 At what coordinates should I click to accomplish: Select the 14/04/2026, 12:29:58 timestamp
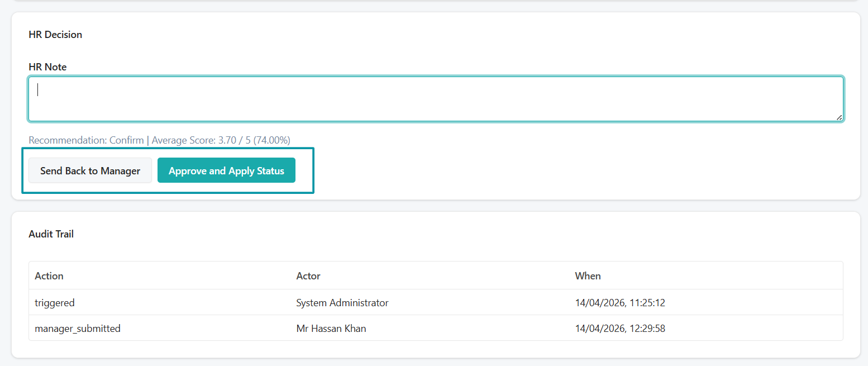(x=620, y=329)
